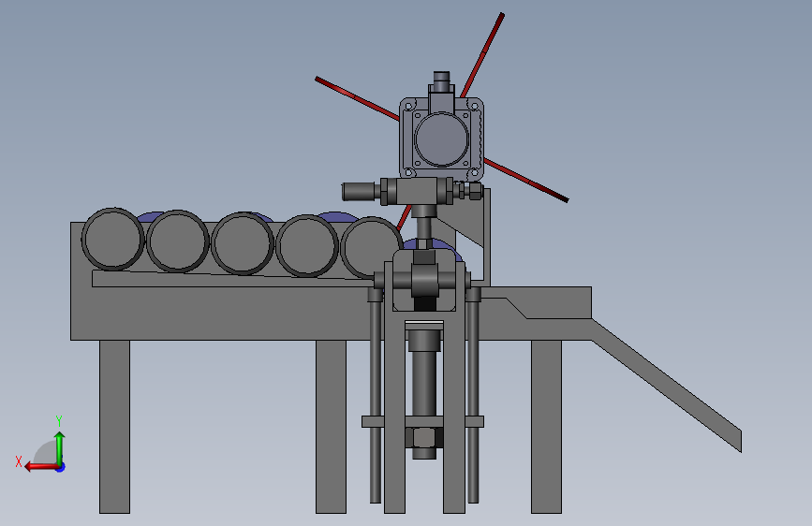Select the inclined discharge chute on the right
812x526 pixels.
pos(667,385)
